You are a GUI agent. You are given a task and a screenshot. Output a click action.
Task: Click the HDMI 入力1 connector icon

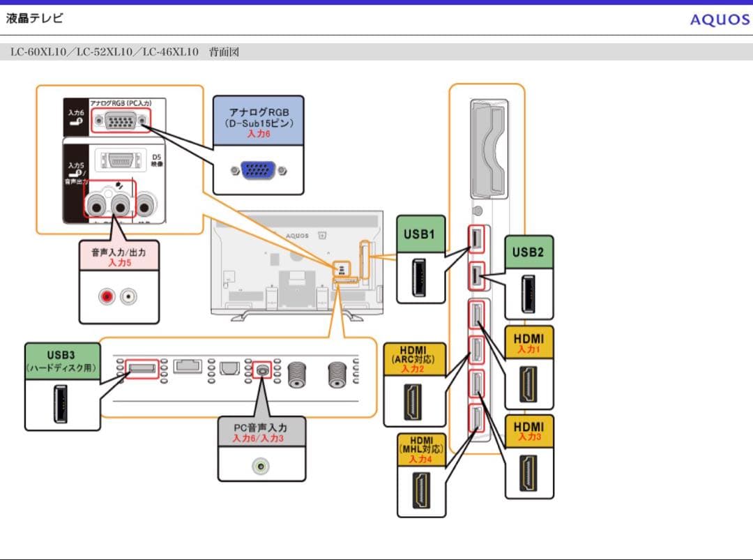528,383
